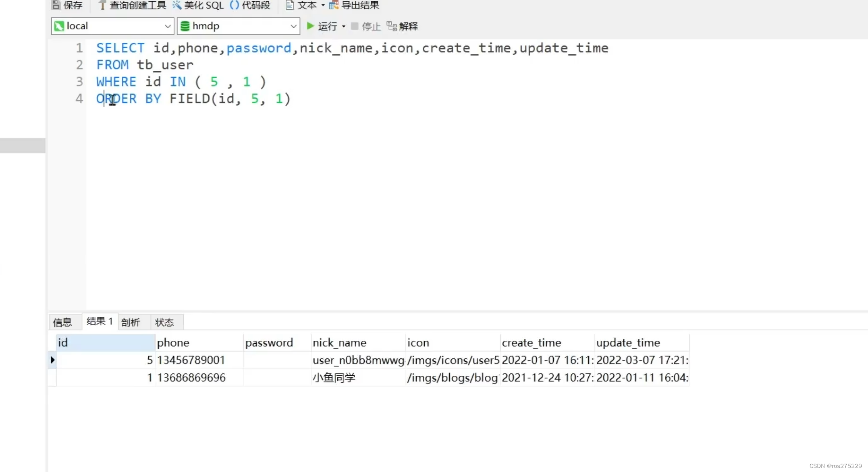Switch to the 剖析 (Profile) tab
The height and width of the screenshot is (472, 868).
[x=131, y=322]
